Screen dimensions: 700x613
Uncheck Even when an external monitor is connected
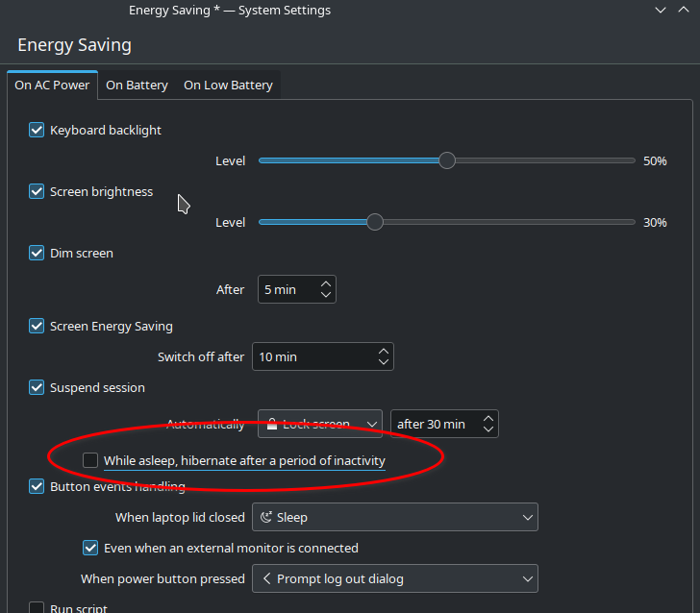pyautogui.click(x=90, y=548)
